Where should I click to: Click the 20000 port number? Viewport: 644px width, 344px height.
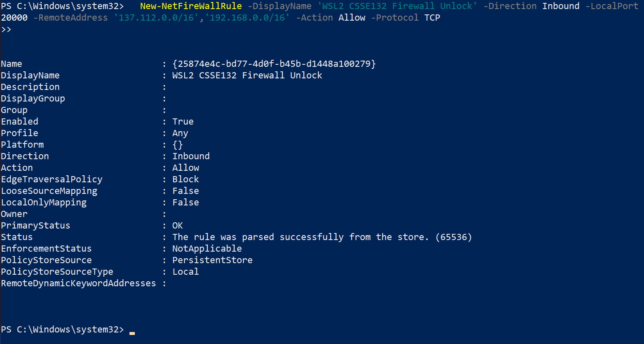tap(14, 18)
